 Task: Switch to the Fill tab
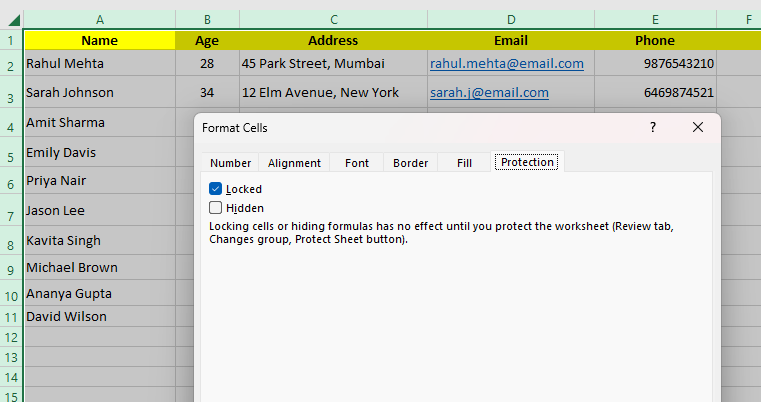464,163
